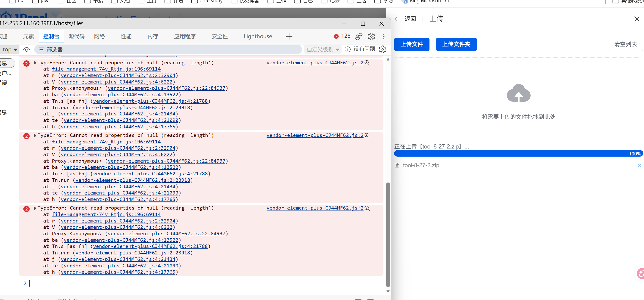Click the console scroll-up arrow
This screenshot has height=300, width=644.
point(388,60)
